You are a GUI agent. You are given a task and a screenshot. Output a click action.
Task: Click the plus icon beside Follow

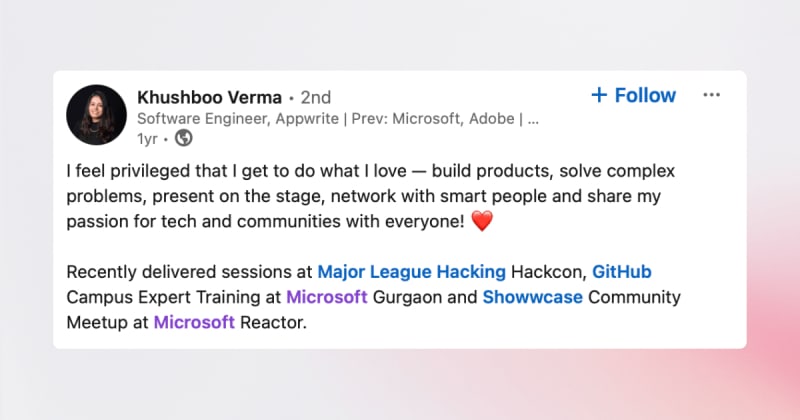pyautogui.click(x=599, y=95)
